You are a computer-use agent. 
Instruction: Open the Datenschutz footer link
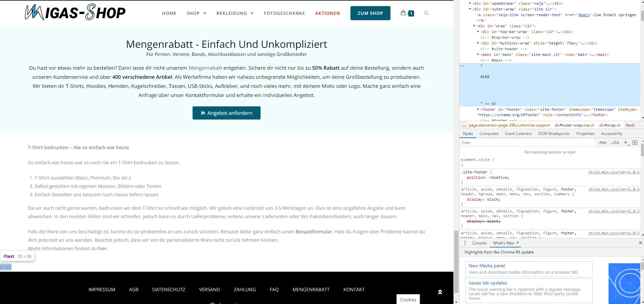(169, 290)
